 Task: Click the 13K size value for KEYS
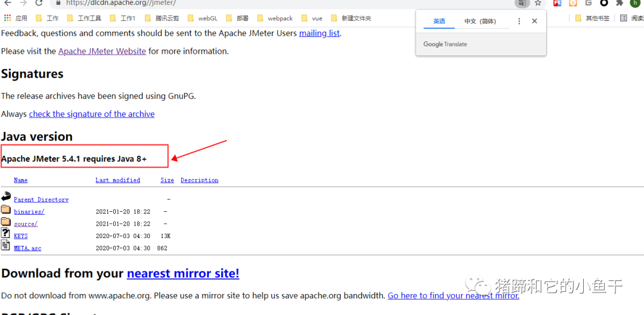point(166,236)
